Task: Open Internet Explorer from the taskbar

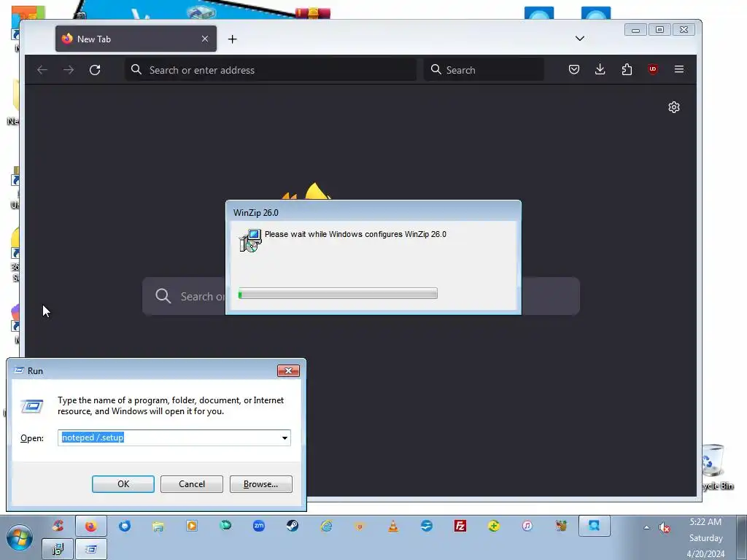Action: pyautogui.click(x=326, y=526)
